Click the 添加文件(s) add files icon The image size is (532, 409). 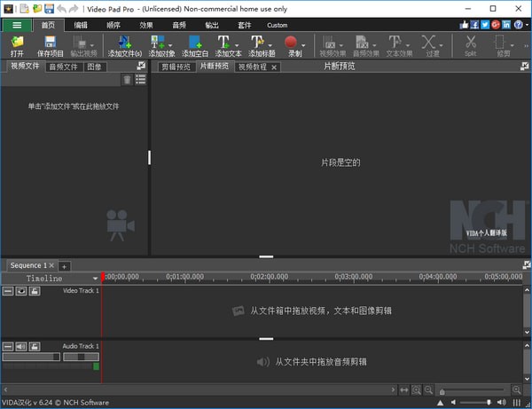(123, 43)
